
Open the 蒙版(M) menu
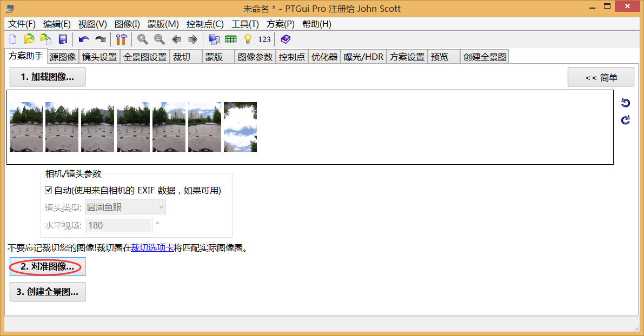(163, 24)
